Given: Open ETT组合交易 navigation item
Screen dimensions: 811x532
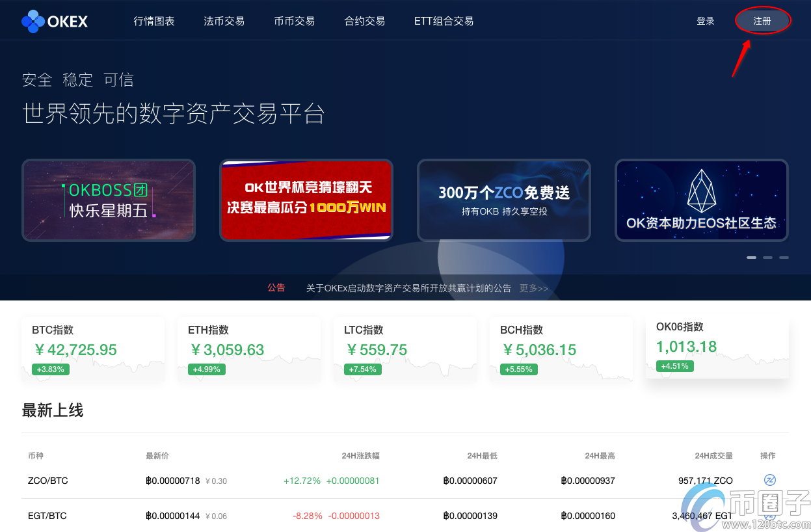Looking at the screenshot, I should 444,21.
